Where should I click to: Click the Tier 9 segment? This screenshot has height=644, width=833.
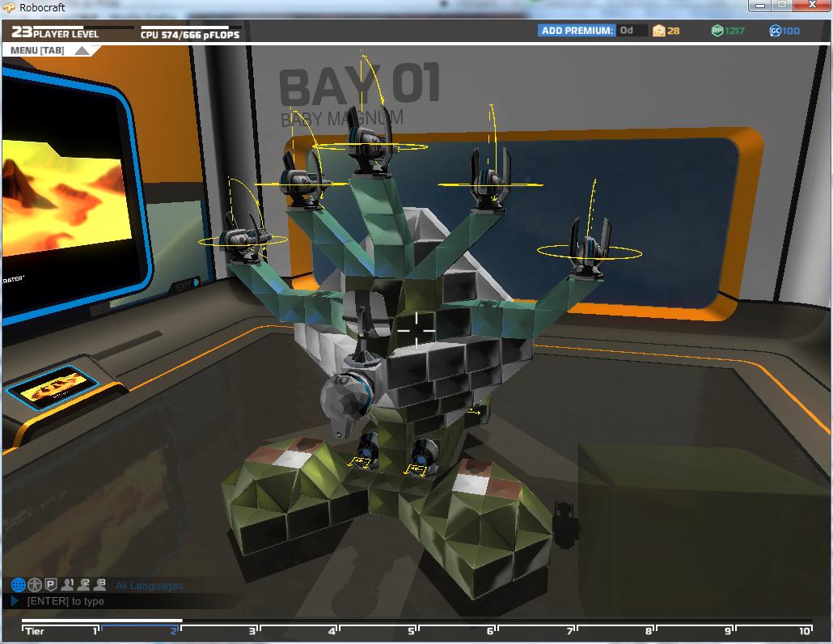click(x=695, y=630)
